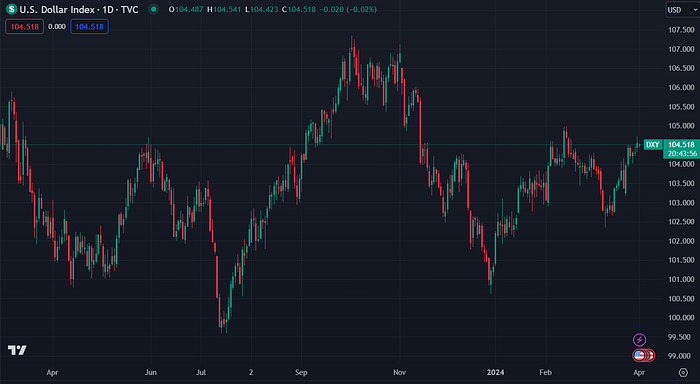The height and width of the screenshot is (384, 700).
Task: Click the red 104.518 sell price button
Action: [25, 27]
